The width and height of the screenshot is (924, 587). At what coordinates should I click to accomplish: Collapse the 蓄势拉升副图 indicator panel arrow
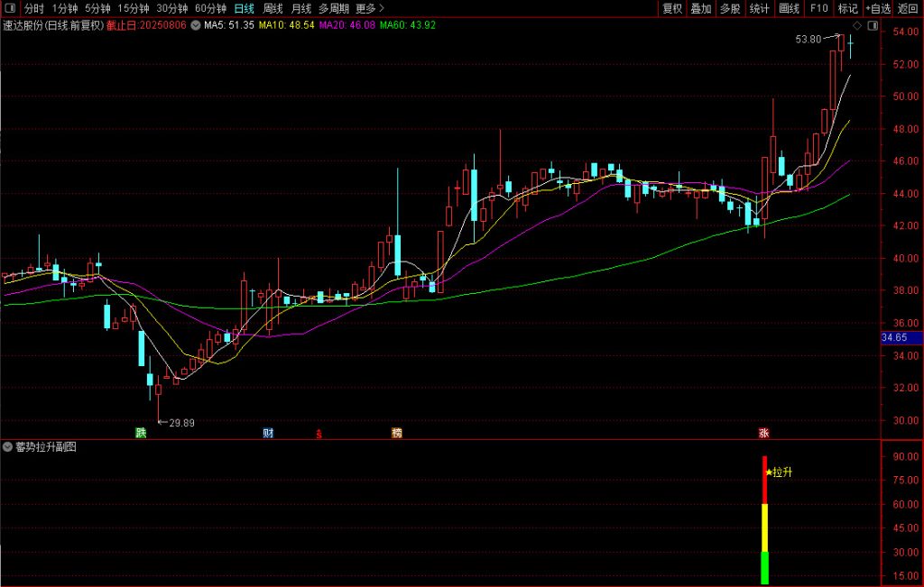click(x=8, y=447)
